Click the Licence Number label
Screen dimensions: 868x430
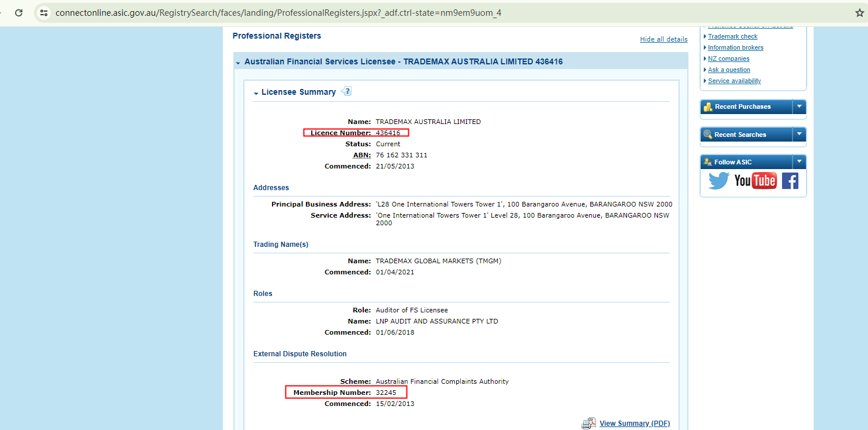[340, 133]
